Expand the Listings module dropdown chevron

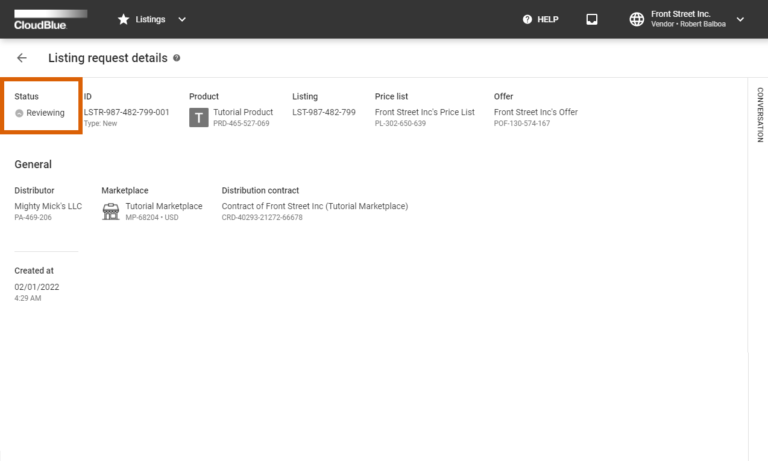182,20
